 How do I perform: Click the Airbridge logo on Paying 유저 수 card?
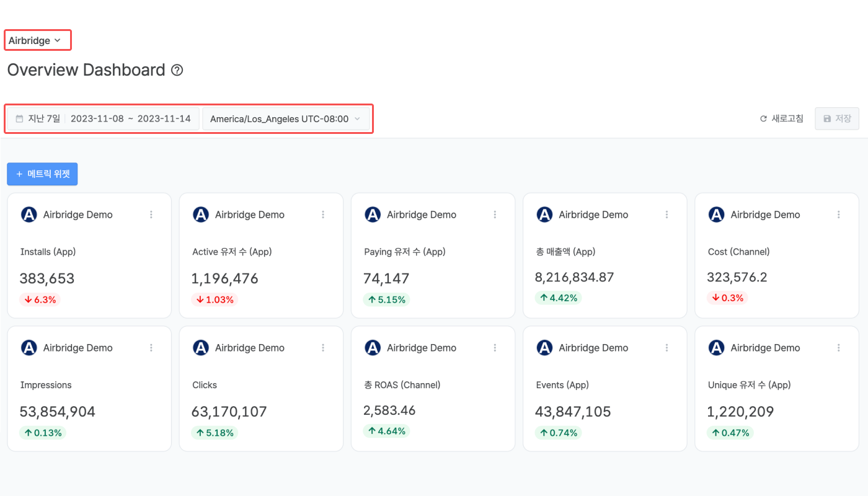[373, 215]
